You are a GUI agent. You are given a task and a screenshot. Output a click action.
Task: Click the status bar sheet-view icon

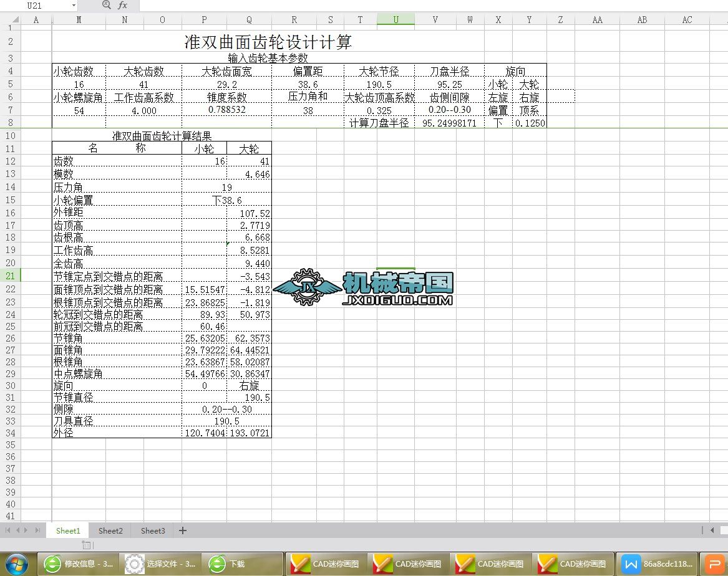(87, 545)
